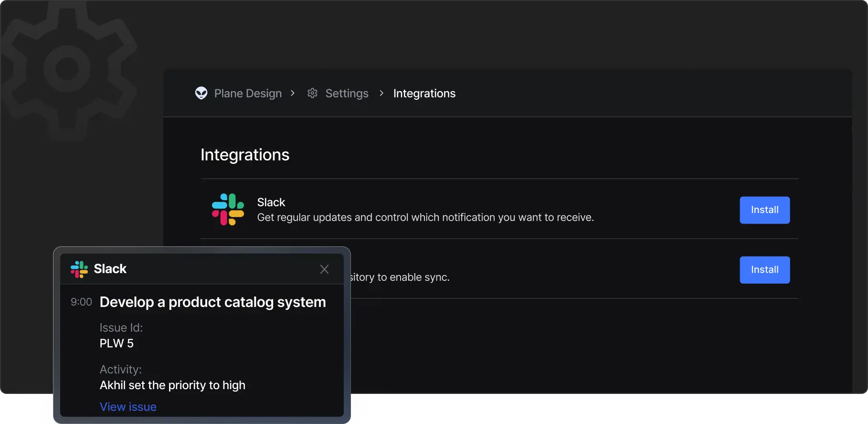Select the 'Develop a product catalog system' title
868x424 pixels.
click(x=212, y=302)
